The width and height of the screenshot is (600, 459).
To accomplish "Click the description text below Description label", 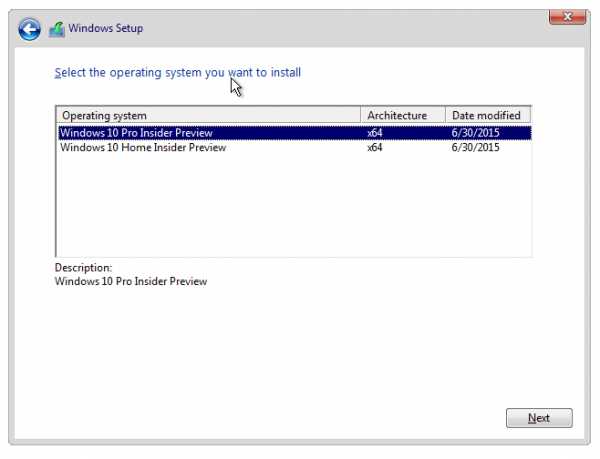I will point(131,282).
